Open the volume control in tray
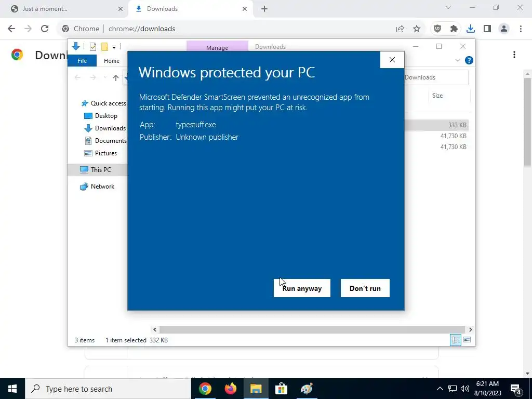 pos(465,389)
